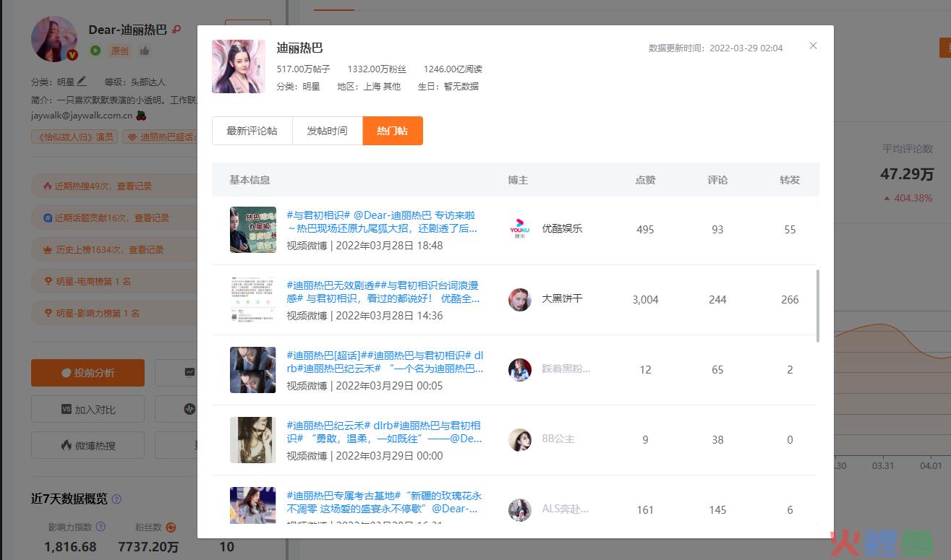The width and height of the screenshot is (951, 560).
Task: Click the pencil edit icon beside 分类 明星
Action: 82,82
